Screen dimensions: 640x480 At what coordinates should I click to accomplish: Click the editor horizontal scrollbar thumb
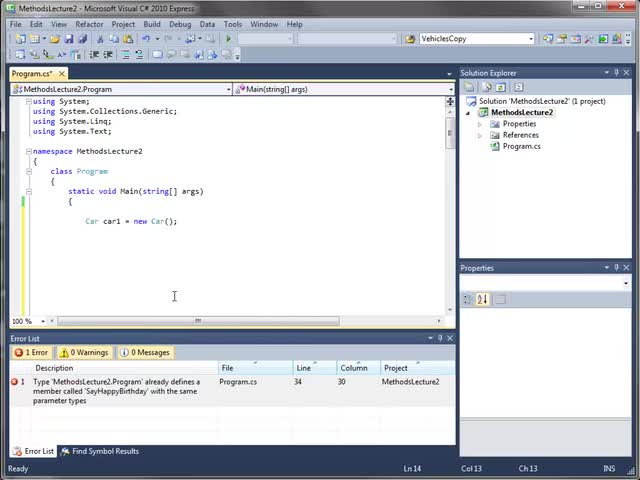tap(197, 321)
